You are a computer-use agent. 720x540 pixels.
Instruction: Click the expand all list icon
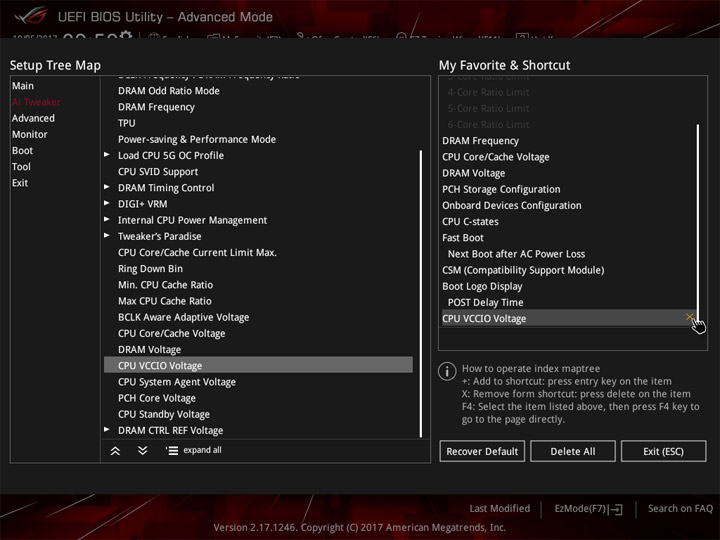coord(172,450)
